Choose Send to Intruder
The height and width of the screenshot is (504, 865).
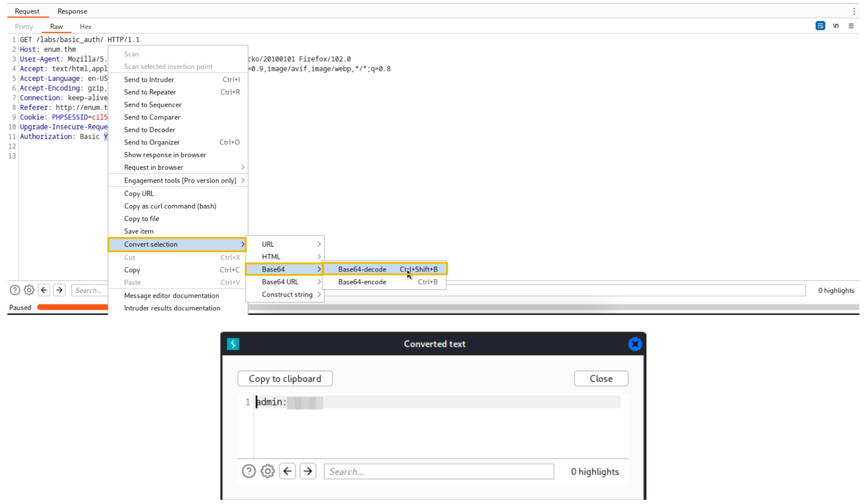point(178,79)
